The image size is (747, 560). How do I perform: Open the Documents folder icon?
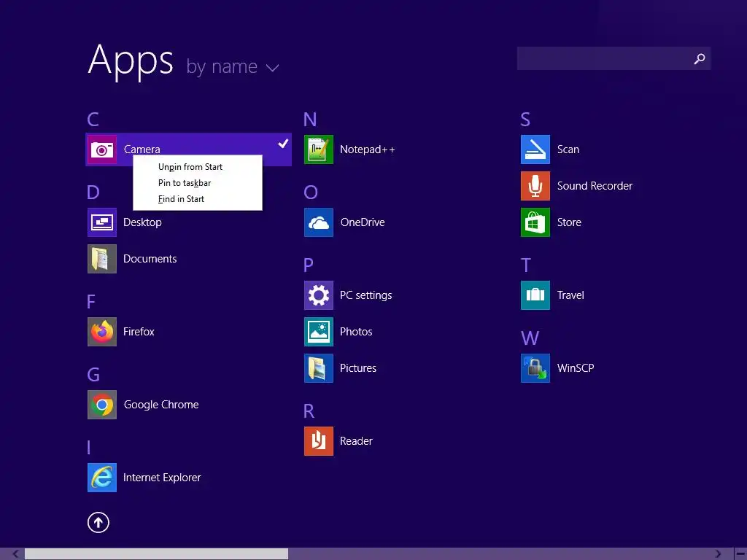click(102, 259)
